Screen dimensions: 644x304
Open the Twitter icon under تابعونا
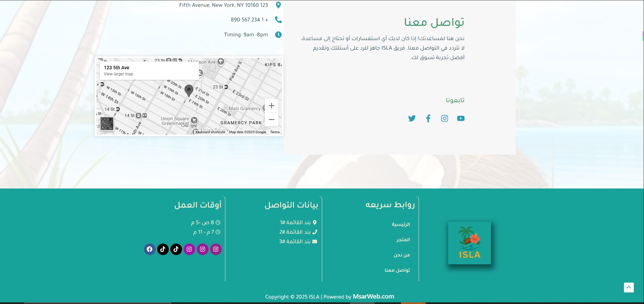pos(412,118)
